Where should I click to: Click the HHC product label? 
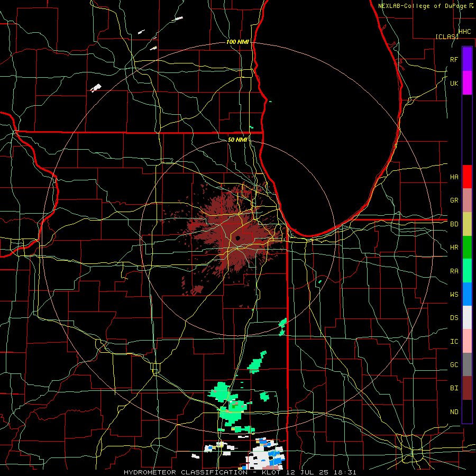[464, 32]
